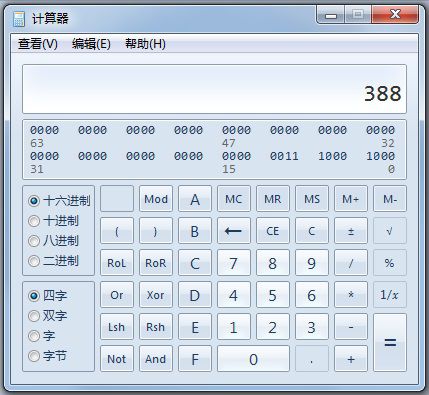Subtract from memory with M- button
429x395 pixels.
pyautogui.click(x=390, y=199)
